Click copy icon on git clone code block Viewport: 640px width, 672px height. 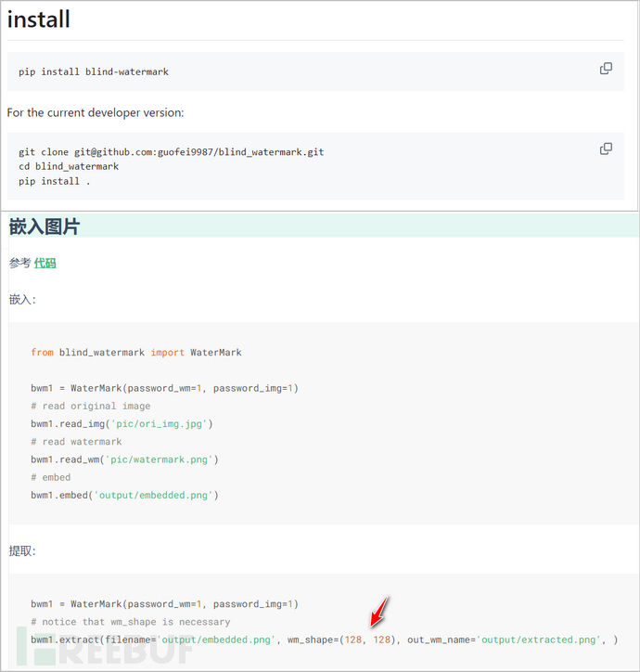[x=606, y=149]
